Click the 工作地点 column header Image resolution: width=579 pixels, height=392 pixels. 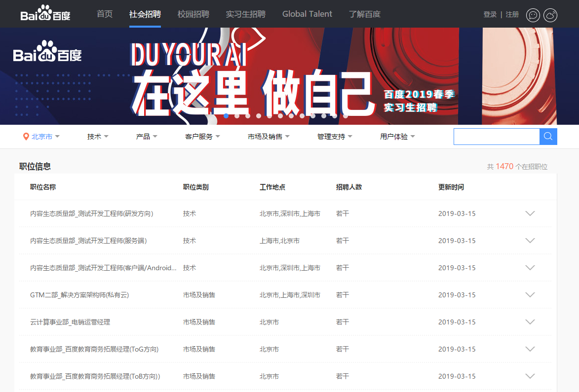(x=272, y=187)
